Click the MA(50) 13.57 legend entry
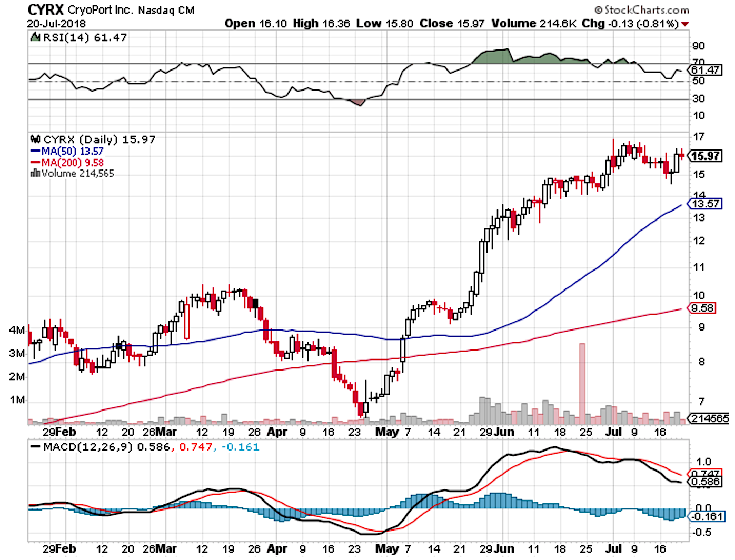735x560 pixels. (x=67, y=151)
